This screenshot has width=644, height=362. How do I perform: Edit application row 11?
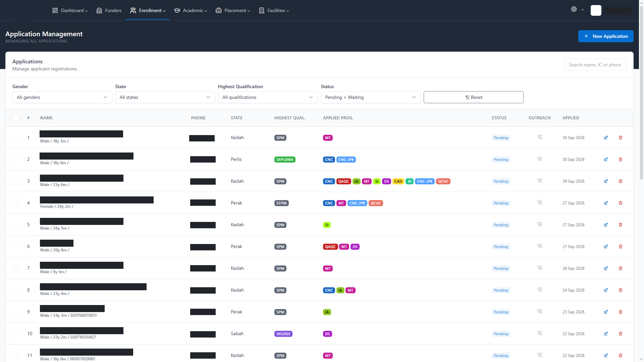click(606, 356)
